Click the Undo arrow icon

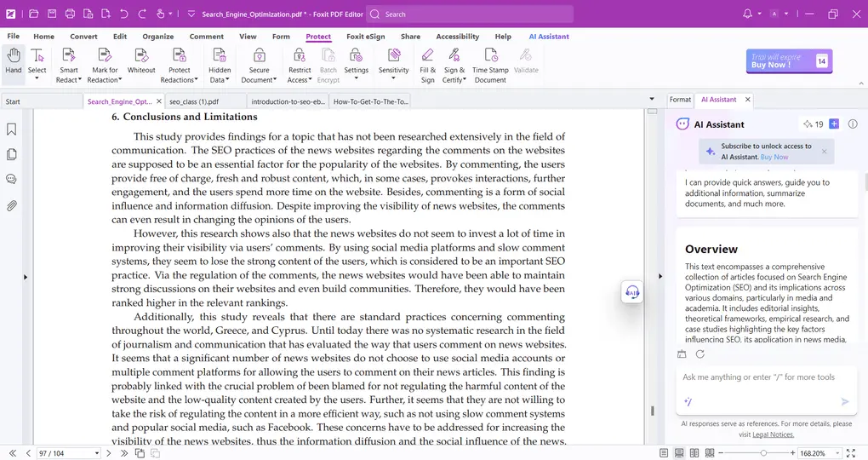tap(124, 14)
